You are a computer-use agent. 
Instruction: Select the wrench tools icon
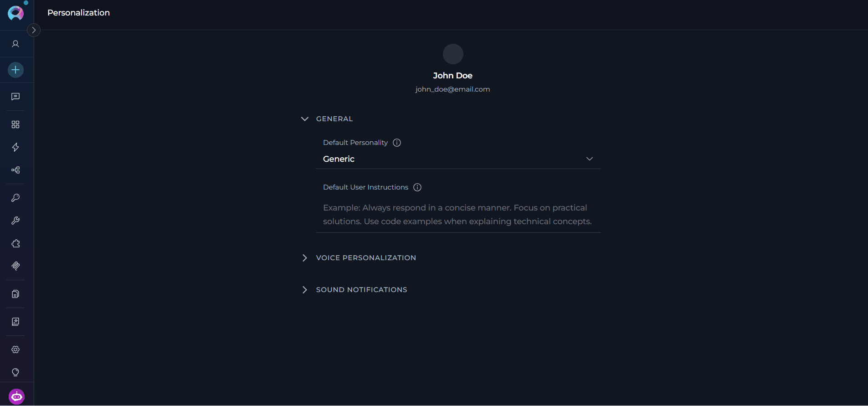coord(15,221)
